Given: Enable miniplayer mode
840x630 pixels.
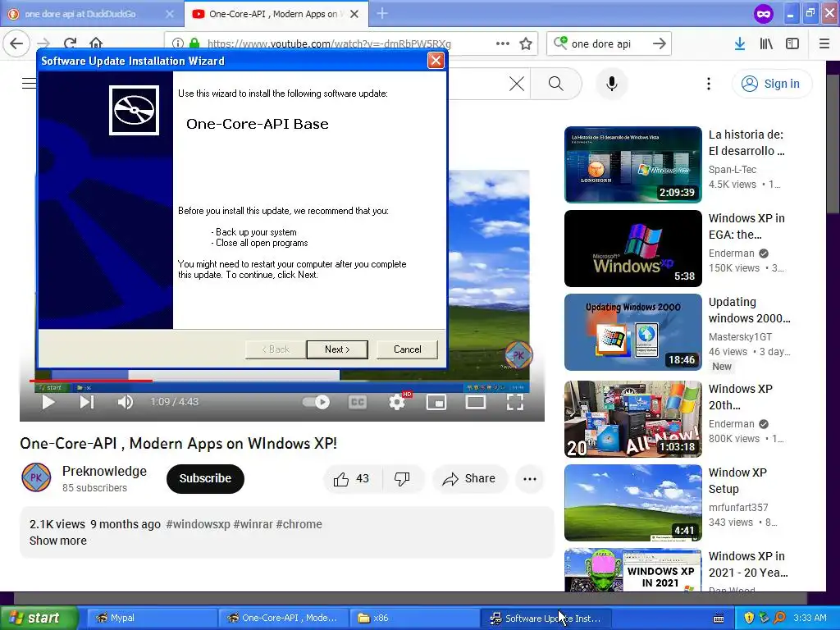Looking at the screenshot, I should click(436, 402).
